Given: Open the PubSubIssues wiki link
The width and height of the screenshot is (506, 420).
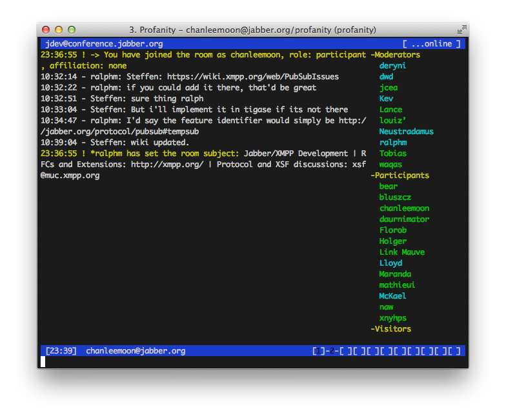Looking at the screenshot, I should click(253, 77).
